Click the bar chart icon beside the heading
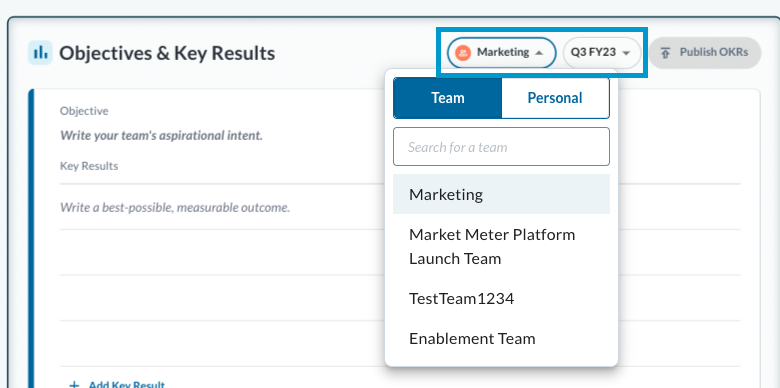 (40, 53)
